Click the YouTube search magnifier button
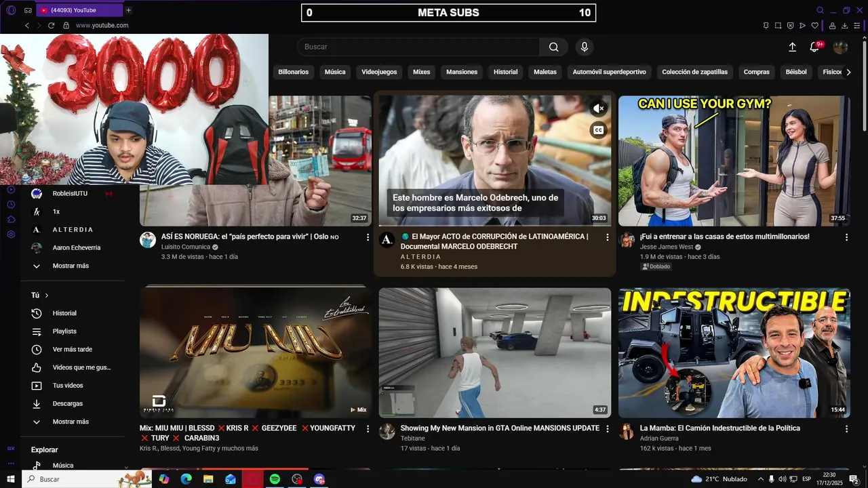This screenshot has height=488, width=868. point(554,47)
